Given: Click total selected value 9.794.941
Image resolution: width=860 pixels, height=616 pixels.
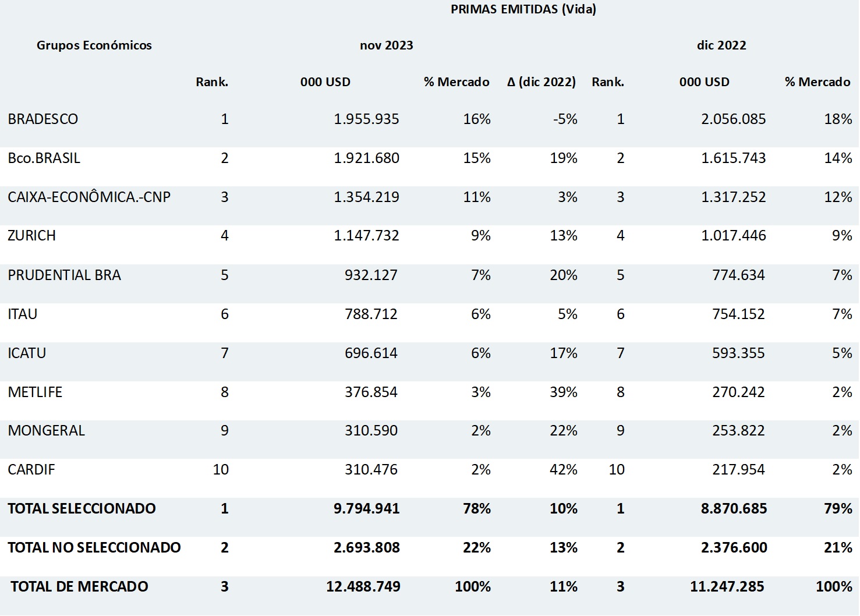Looking at the screenshot, I should 367,508.
